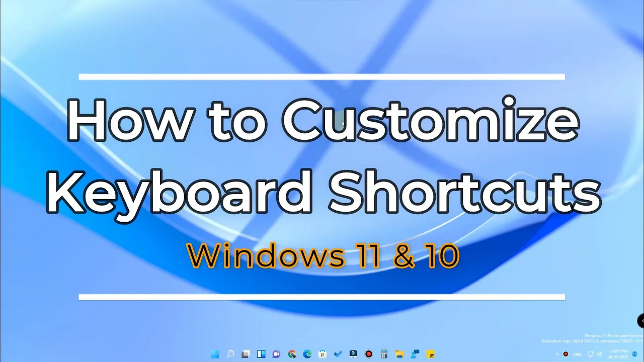The width and height of the screenshot is (644, 362).
Task: Open the red-dot recorder app in taskbar
Action: tap(369, 354)
